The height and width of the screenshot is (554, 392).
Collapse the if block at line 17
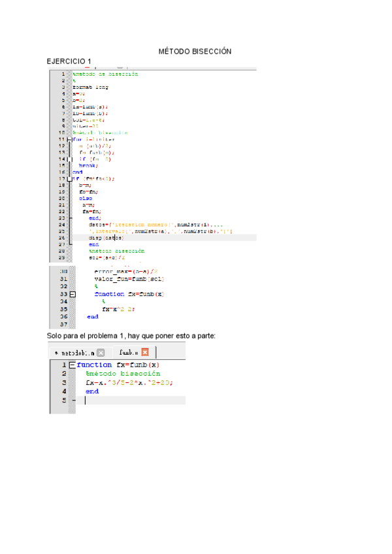[x=70, y=178]
